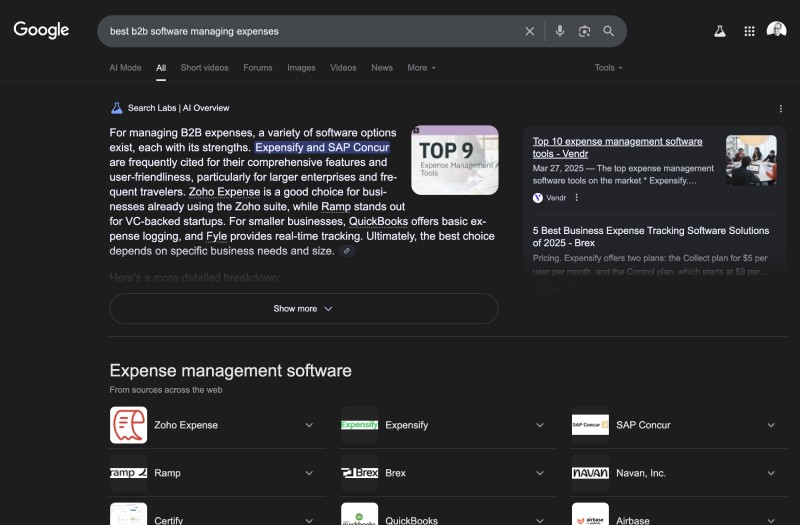The image size is (800, 525).
Task: Expand AI Overview with Show more
Action: (304, 309)
